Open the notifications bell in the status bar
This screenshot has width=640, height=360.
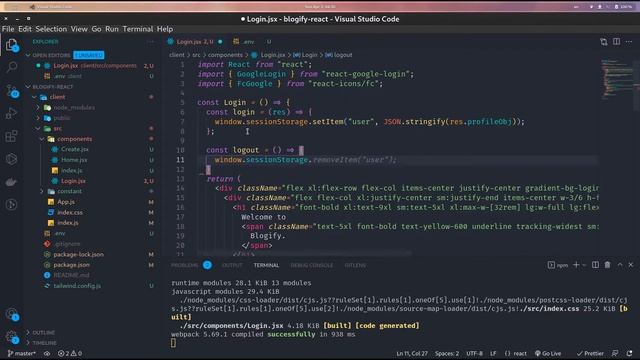pos(629,353)
